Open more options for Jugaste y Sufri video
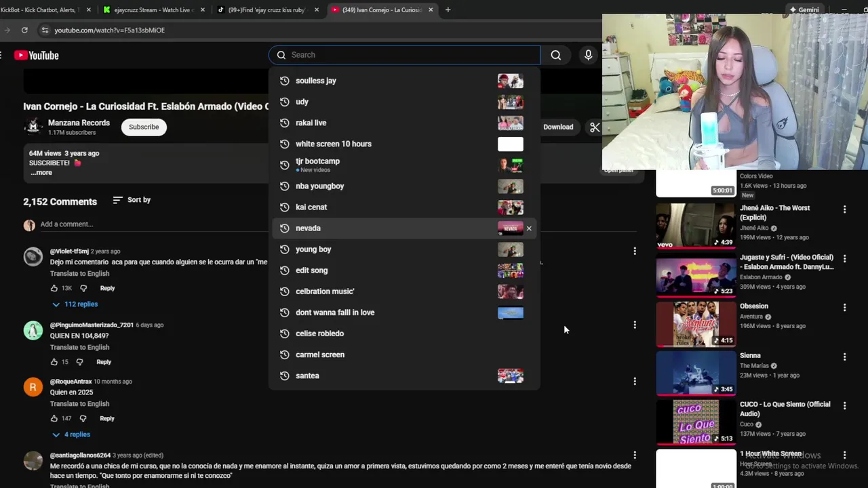 point(844,258)
